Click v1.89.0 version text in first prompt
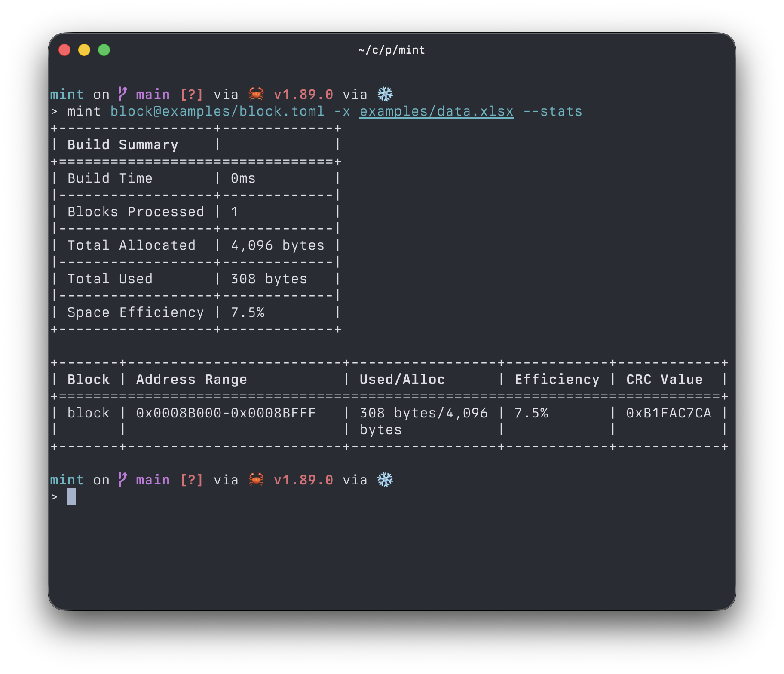 click(303, 94)
